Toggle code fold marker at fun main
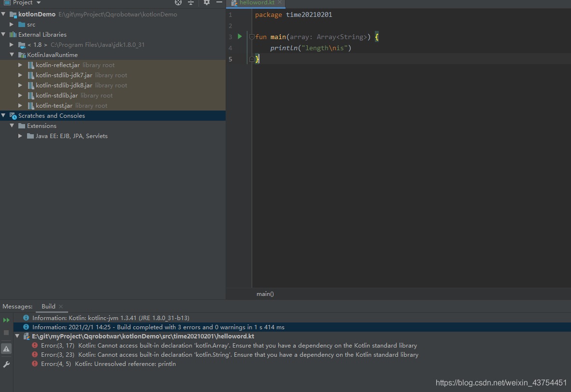571x392 pixels. pyautogui.click(x=251, y=37)
